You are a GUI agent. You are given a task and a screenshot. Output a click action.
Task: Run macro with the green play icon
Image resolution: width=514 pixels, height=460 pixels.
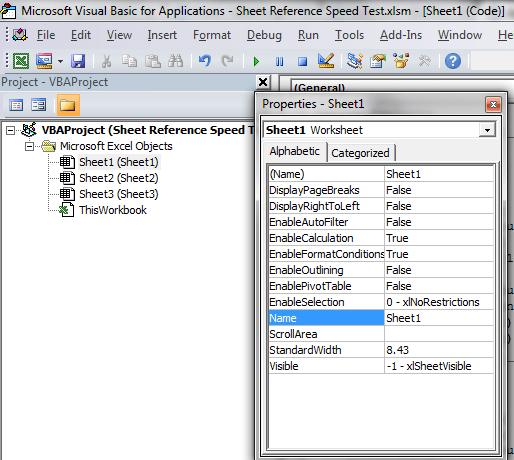coord(256,61)
